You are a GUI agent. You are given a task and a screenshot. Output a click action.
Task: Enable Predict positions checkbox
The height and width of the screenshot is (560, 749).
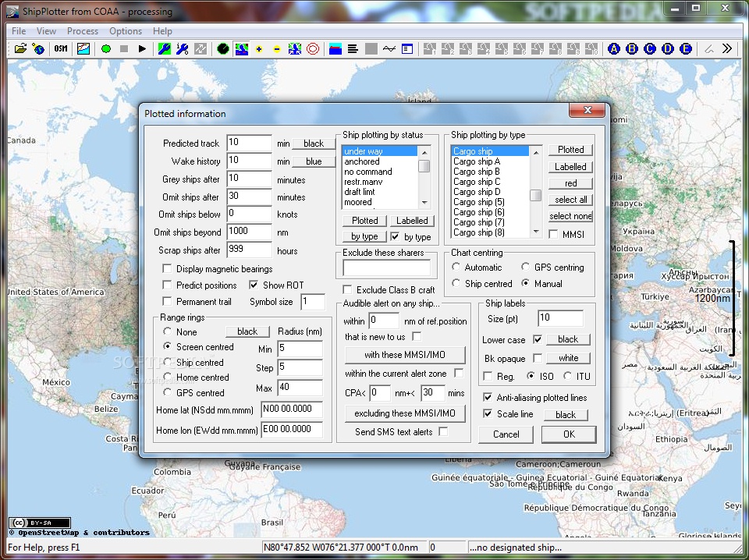pyautogui.click(x=167, y=285)
